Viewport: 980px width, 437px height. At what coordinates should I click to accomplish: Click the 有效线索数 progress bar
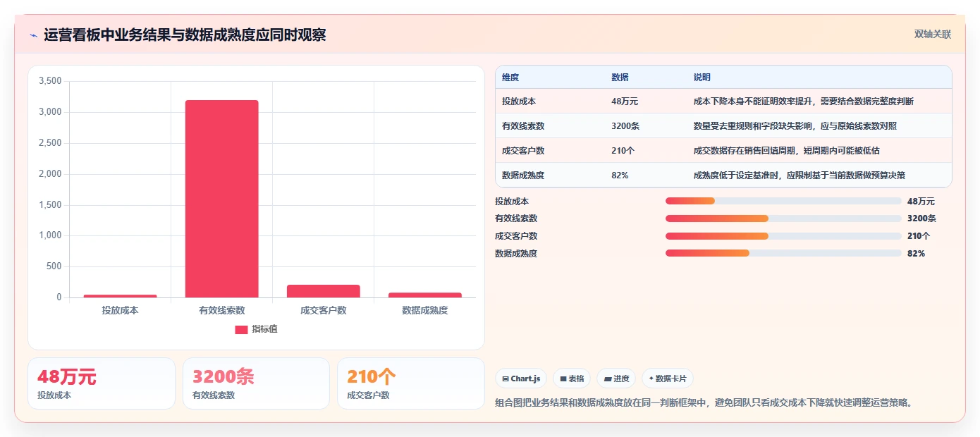pos(783,218)
